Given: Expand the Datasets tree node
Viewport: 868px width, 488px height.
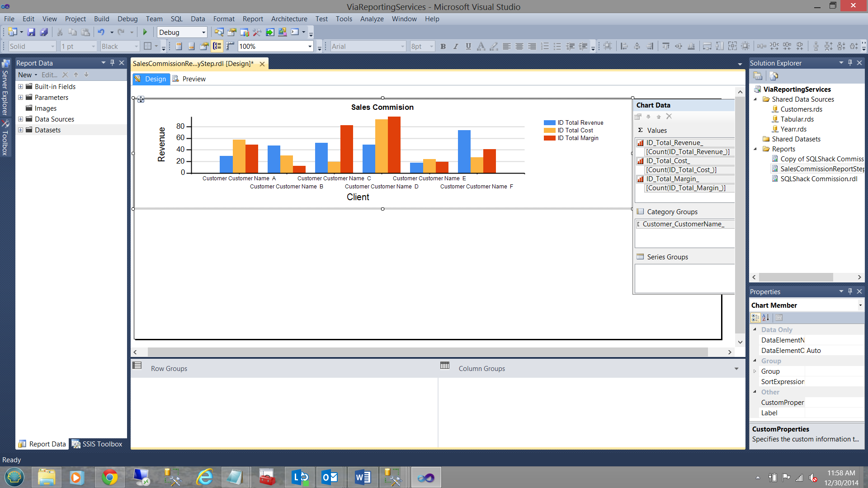Looking at the screenshot, I should tap(20, 130).
